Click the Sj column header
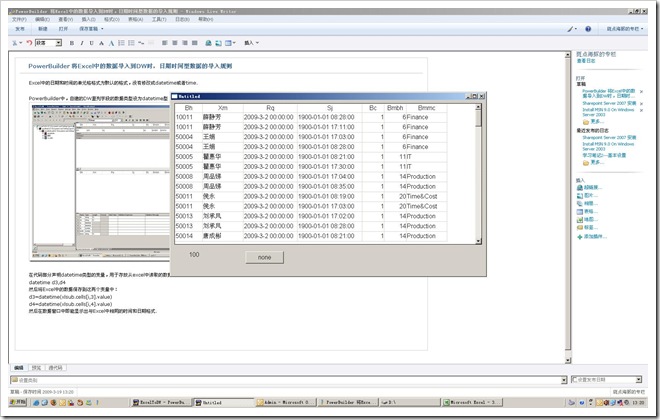 coord(330,106)
